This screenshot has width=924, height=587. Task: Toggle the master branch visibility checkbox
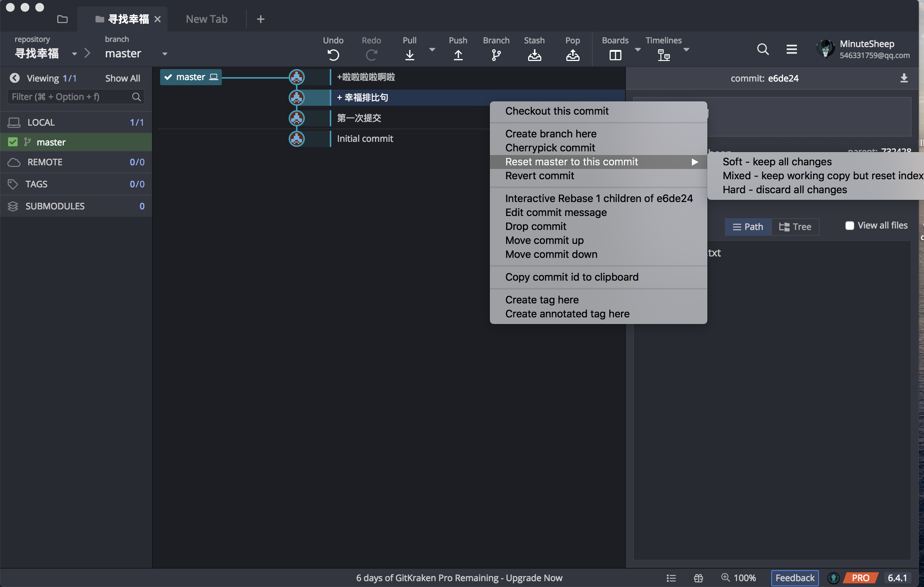[12, 142]
